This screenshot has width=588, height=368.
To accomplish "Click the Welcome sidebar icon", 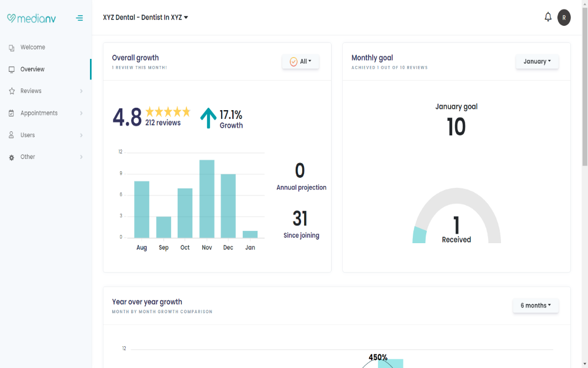I will point(11,48).
